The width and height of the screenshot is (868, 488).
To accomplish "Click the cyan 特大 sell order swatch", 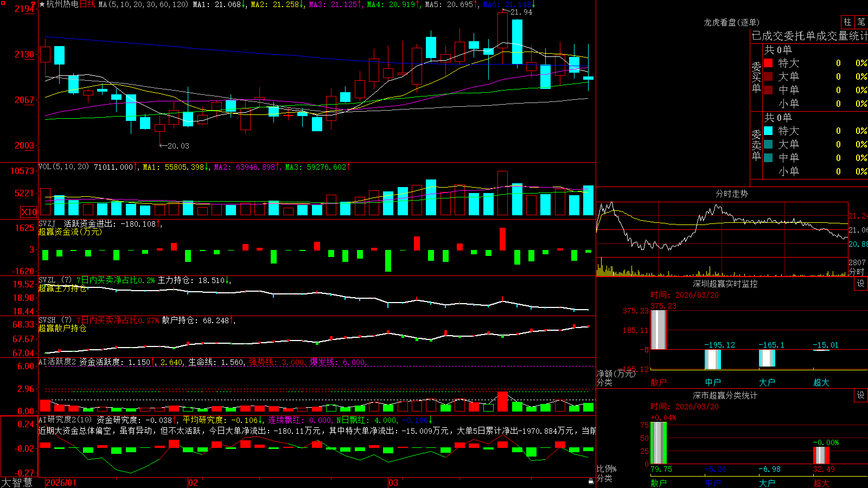I will pyautogui.click(x=768, y=131).
